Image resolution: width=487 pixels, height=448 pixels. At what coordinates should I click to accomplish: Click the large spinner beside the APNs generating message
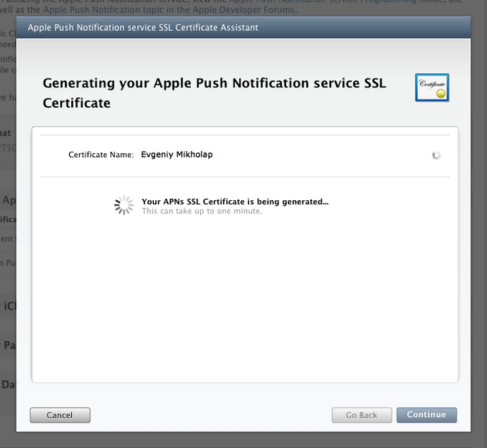click(124, 206)
